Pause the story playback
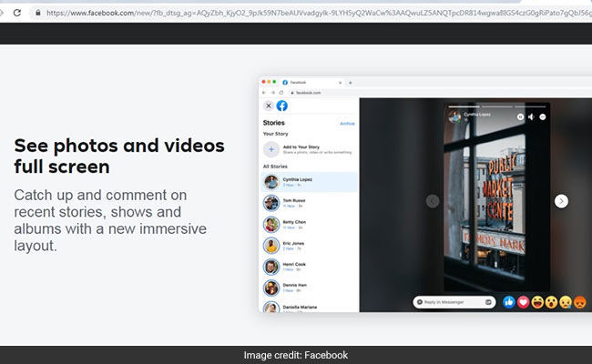 (x=521, y=116)
